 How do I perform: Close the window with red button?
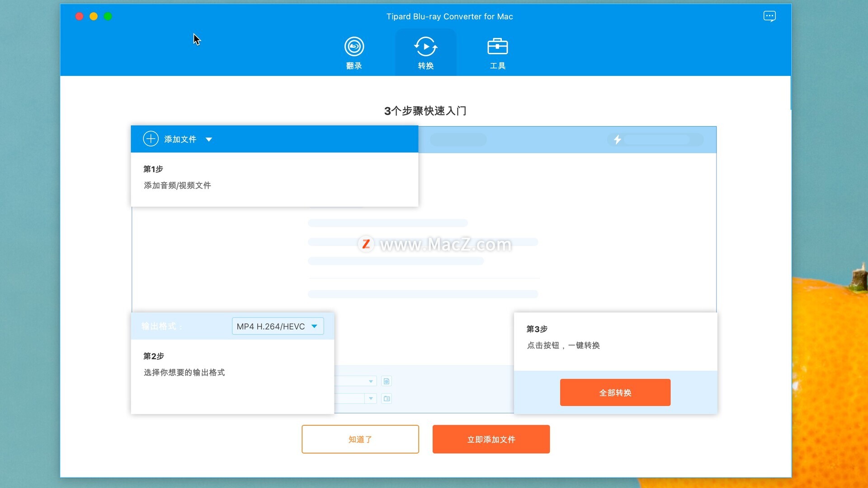79,17
